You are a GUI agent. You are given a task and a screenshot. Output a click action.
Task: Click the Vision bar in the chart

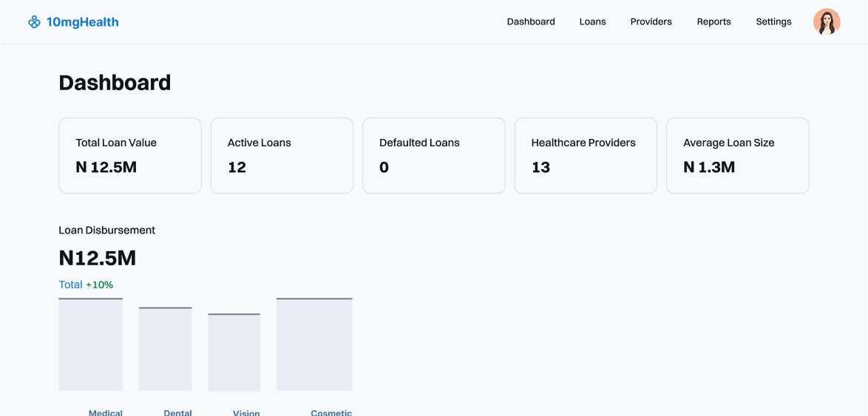234,352
